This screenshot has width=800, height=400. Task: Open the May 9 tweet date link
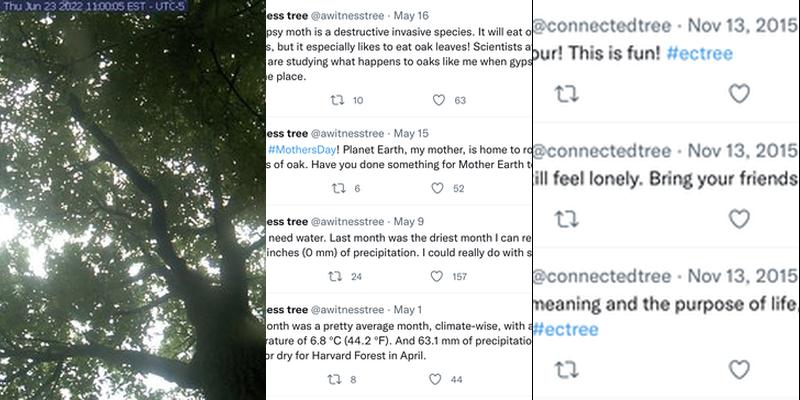coord(412,221)
